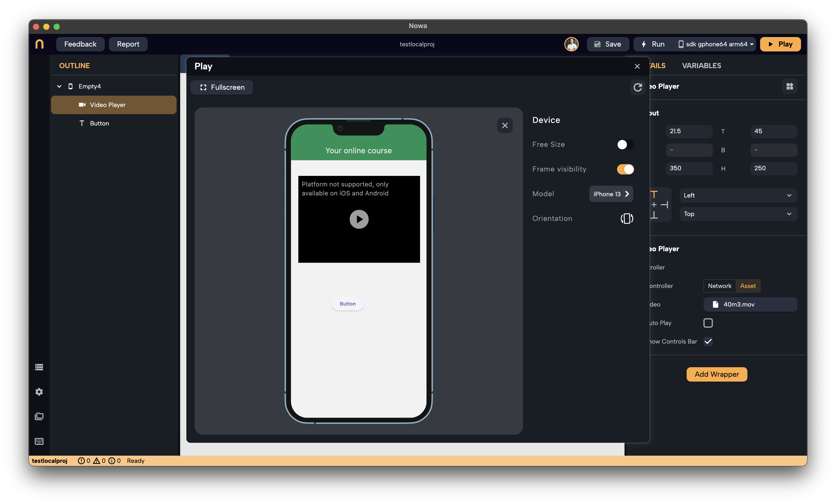Click the Nowa logo icon

tap(39, 44)
